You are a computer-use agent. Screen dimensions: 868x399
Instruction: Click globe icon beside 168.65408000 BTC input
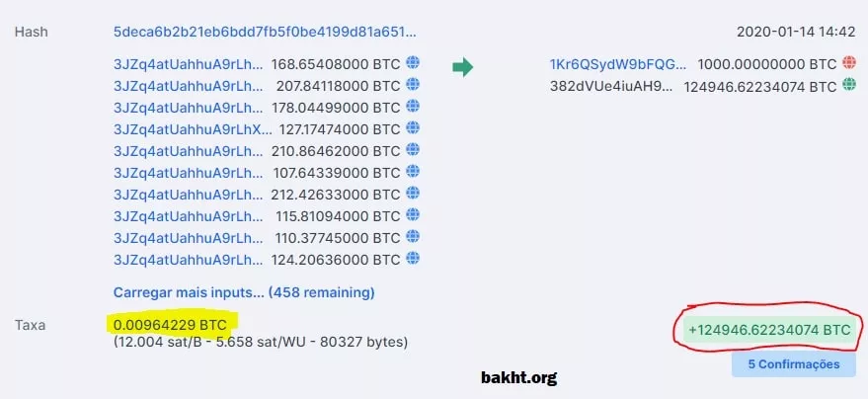[x=413, y=63]
